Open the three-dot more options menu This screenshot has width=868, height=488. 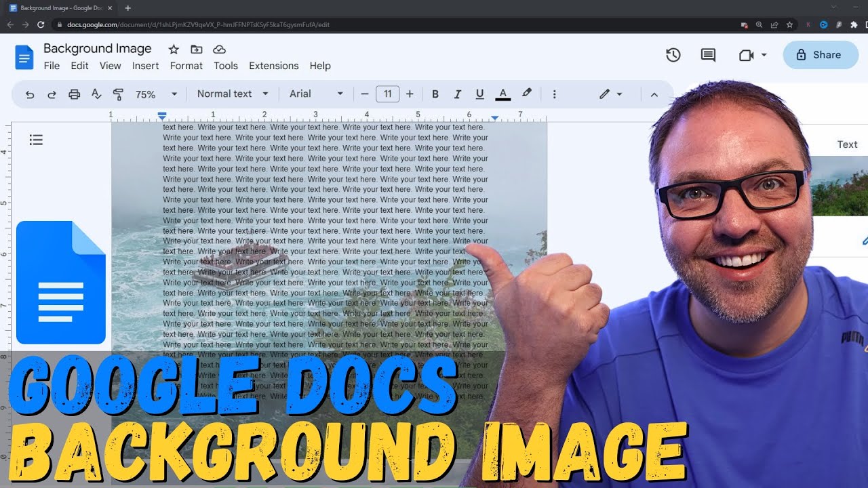tap(554, 94)
